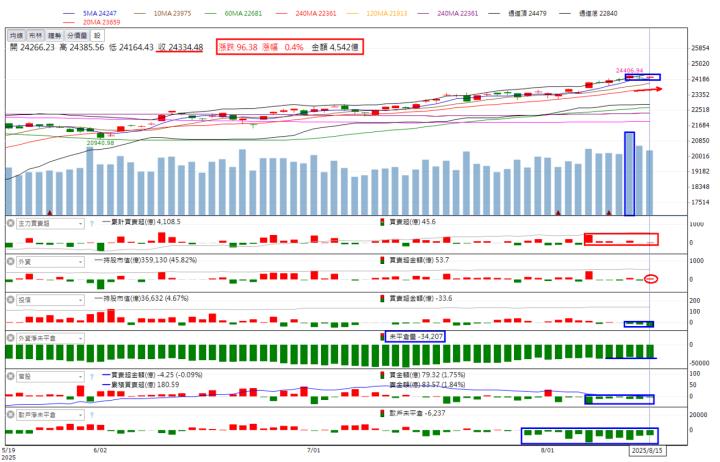Image resolution: width=720 pixels, height=462 pixels.
Task: Expand the 官股 indicator dropdown
Action: pos(50,377)
